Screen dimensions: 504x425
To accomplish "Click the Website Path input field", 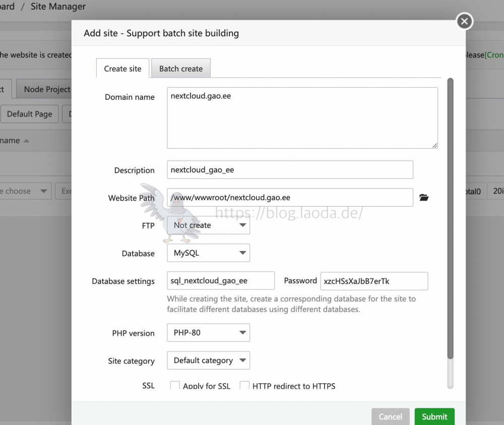I will click(x=290, y=198).
